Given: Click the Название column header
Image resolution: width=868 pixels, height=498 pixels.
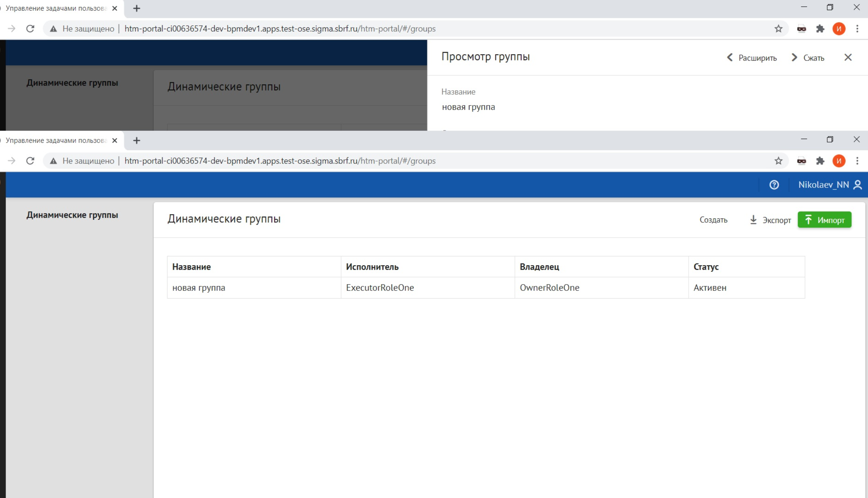Looking at the screenshot, I should click(x=191, y=267).
